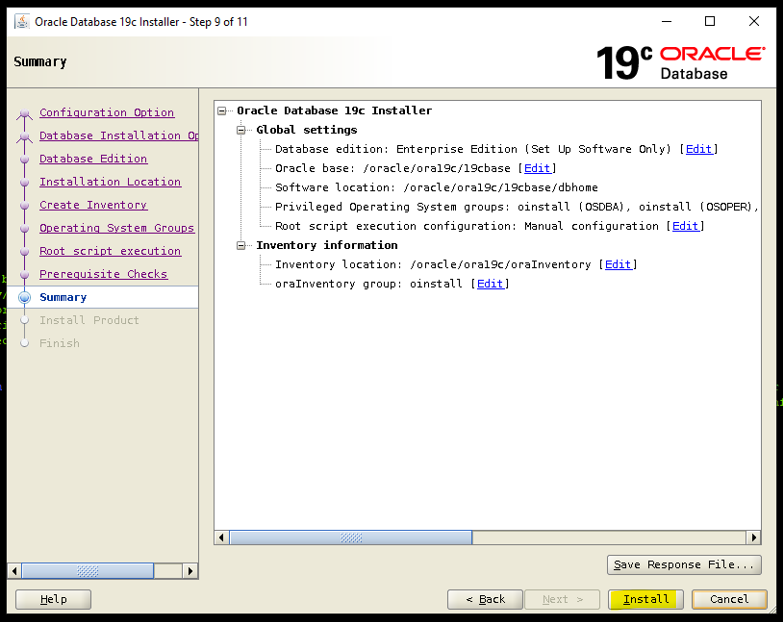Edit the Inventory location
This screenshot has height=622, width=783.
click(x=618, y=265)
